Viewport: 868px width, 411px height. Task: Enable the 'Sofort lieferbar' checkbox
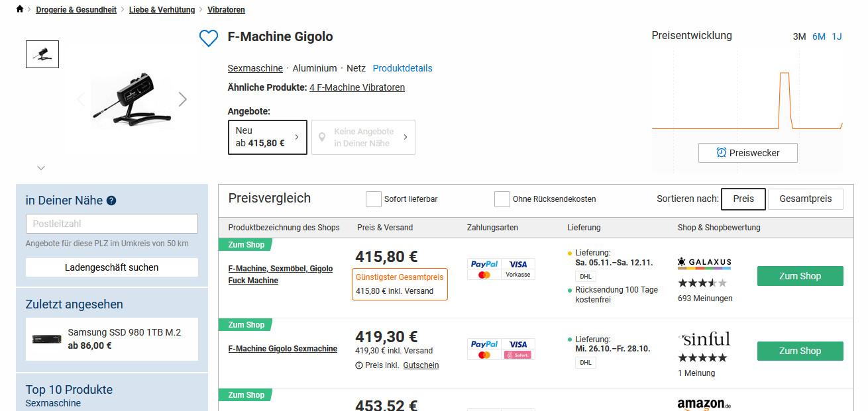pyautogui.click(x=374, y=199)
